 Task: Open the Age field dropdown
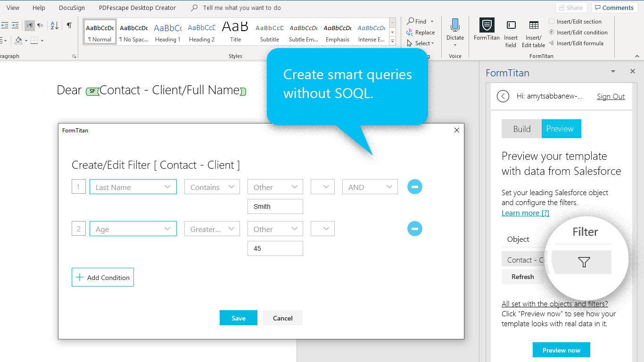tap(133, 229)
